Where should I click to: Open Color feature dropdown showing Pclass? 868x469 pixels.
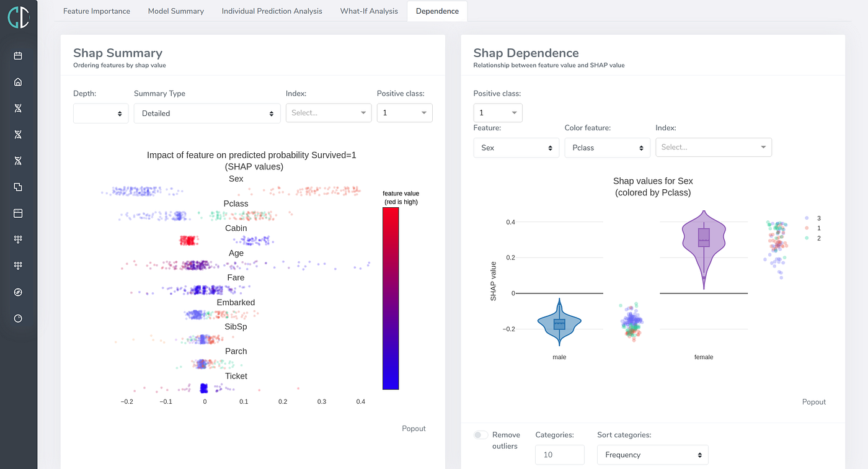click(608, 148)
